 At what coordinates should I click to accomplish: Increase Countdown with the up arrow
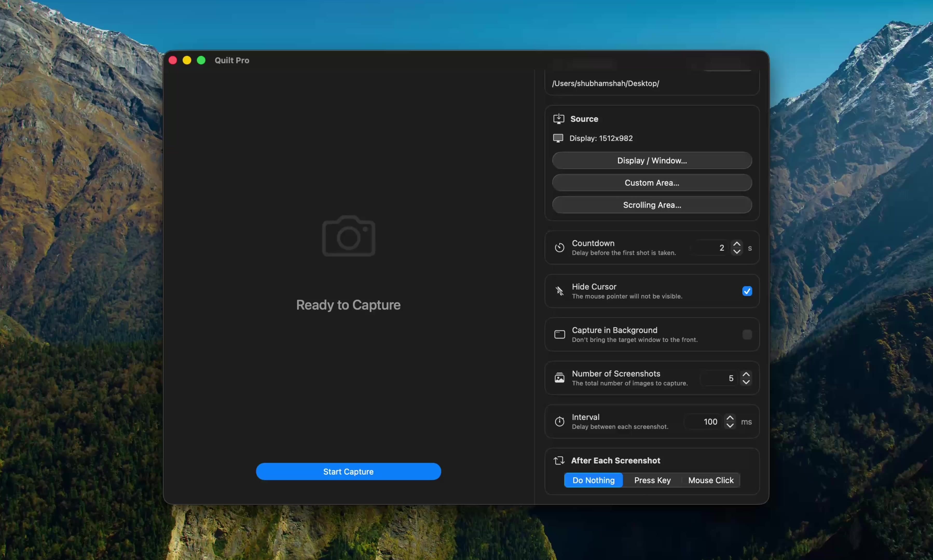tap(737, 244)
